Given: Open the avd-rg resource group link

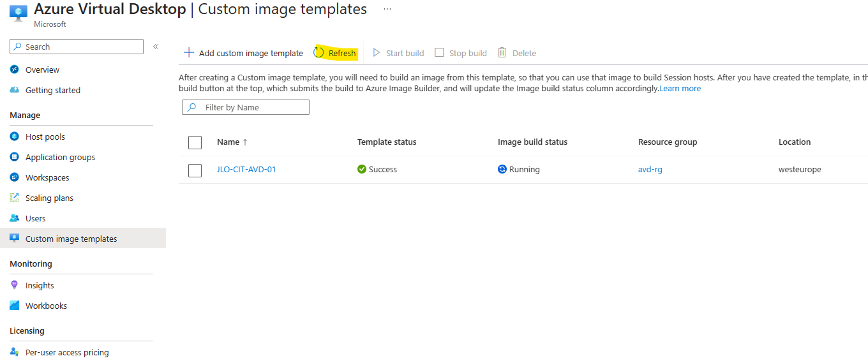Looking at the screenshot, I should (x=650, y=170).
